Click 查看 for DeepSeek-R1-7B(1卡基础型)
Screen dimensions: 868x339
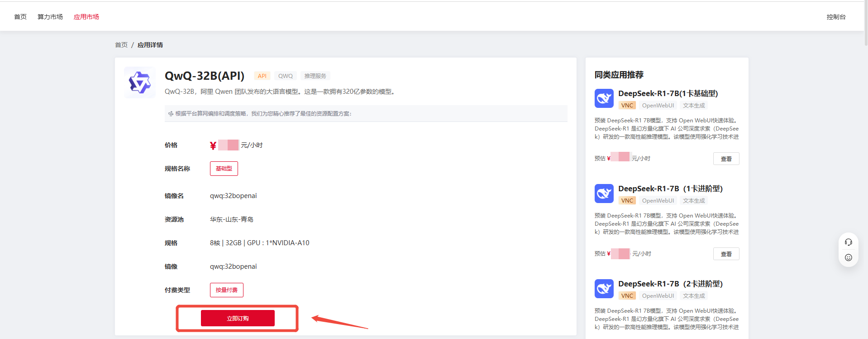tap(726, 159)
